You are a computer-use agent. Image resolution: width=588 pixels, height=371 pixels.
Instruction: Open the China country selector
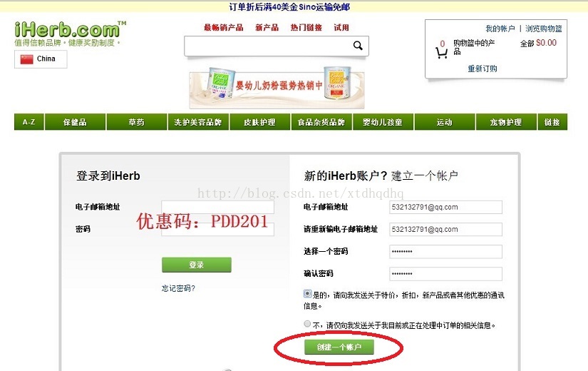[x=41, y=59]
